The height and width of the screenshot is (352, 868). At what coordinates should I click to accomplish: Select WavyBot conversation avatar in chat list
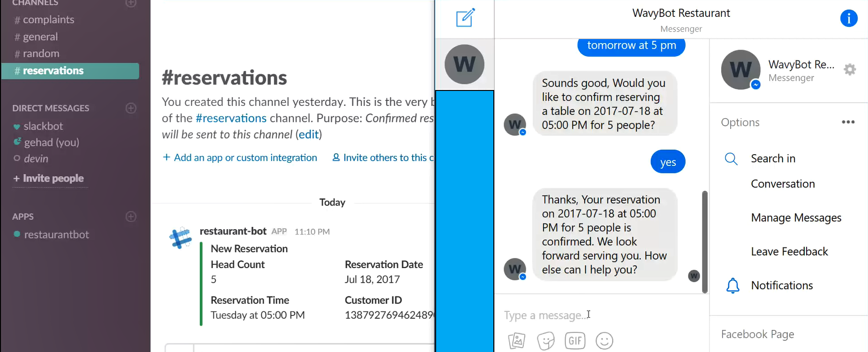[464, 64]
